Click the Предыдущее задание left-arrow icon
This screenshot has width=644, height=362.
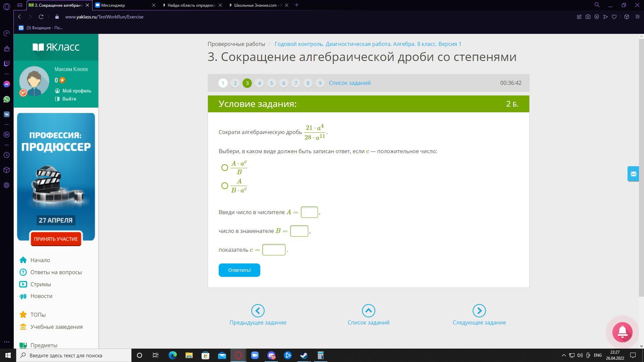(x=258, y=311)
